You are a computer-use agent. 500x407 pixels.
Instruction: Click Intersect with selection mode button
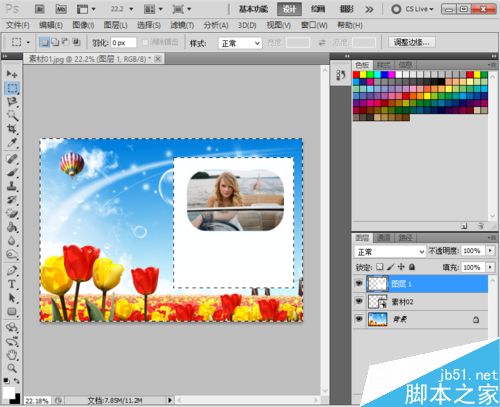click(76, 42)
